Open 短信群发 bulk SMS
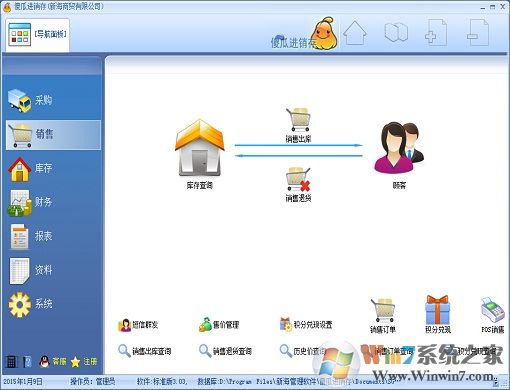 click(x=138, y=325)
